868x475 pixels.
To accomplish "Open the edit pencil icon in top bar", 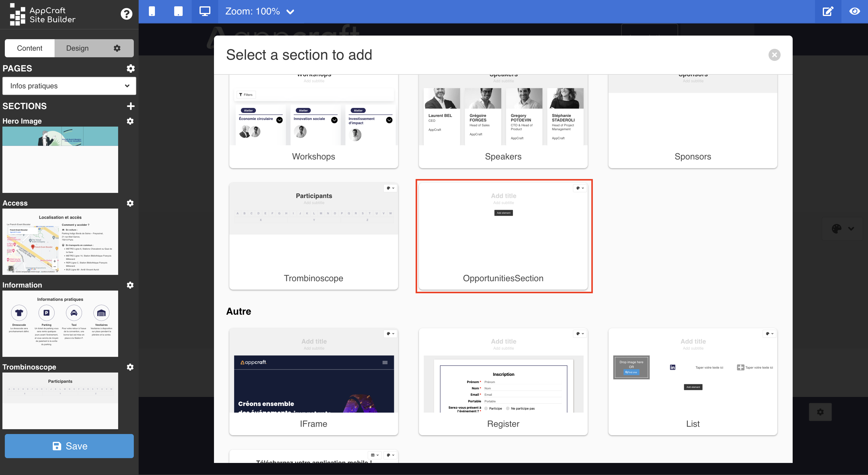I will [x=828, y=11].
